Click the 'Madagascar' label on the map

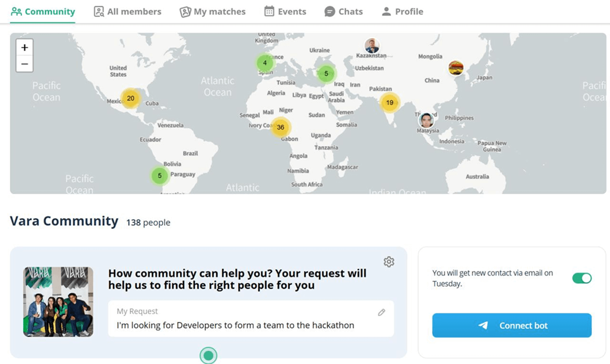343,167
